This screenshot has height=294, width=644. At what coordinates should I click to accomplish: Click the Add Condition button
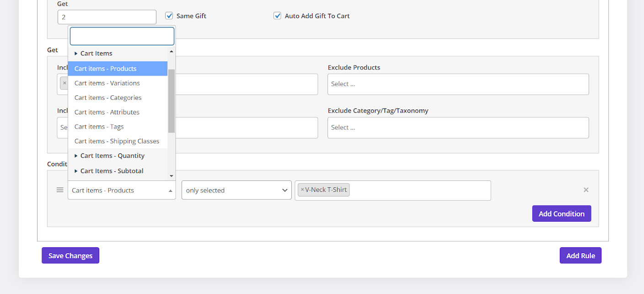point(561,213)
